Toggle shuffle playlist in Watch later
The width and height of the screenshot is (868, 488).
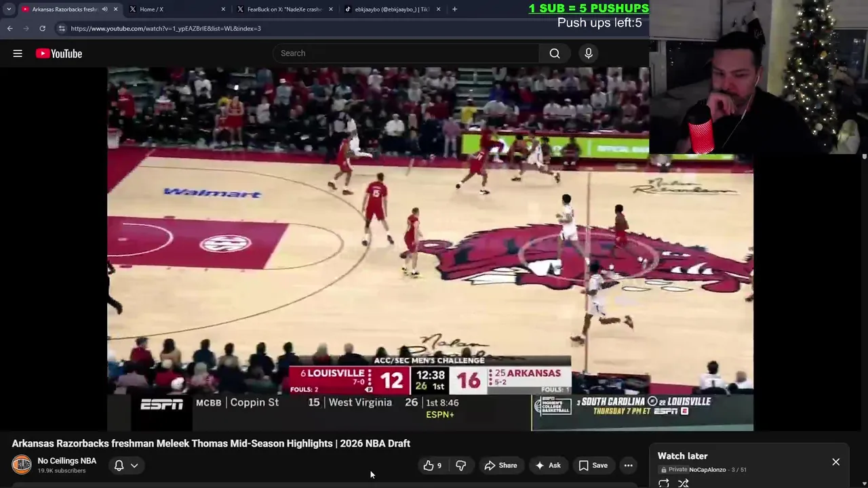click(684, 483)
